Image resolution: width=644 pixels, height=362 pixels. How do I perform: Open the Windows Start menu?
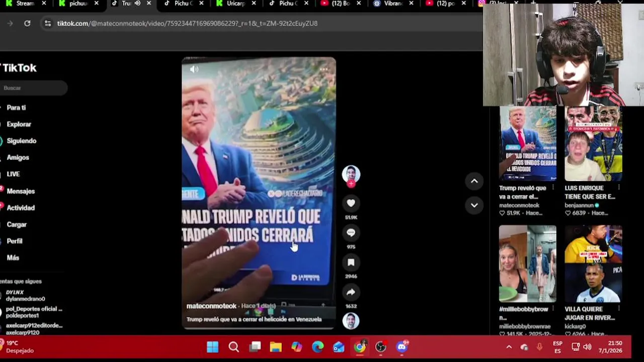tap(212, 347)
